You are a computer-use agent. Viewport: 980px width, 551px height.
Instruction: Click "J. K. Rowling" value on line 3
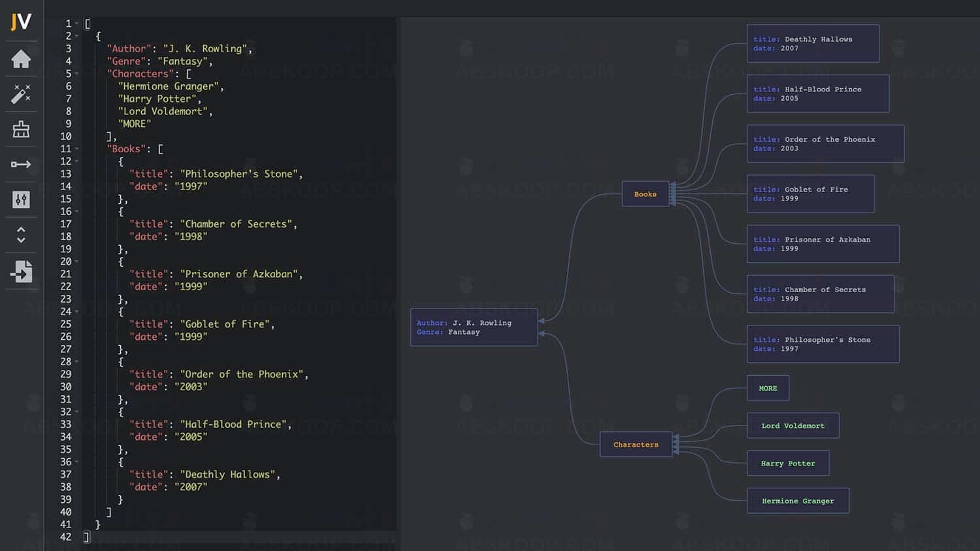205,49
